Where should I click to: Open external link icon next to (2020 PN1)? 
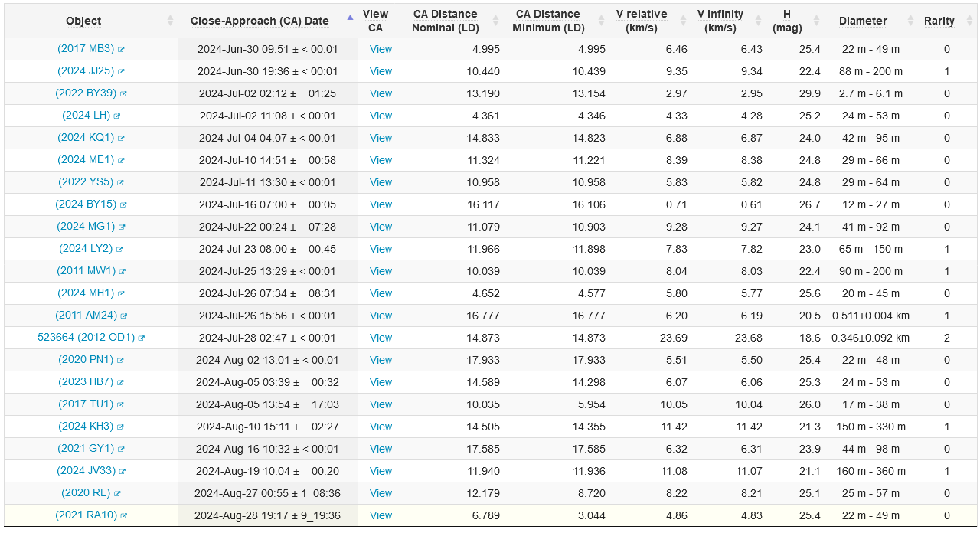pyautogui.click(x=120, y=360)
